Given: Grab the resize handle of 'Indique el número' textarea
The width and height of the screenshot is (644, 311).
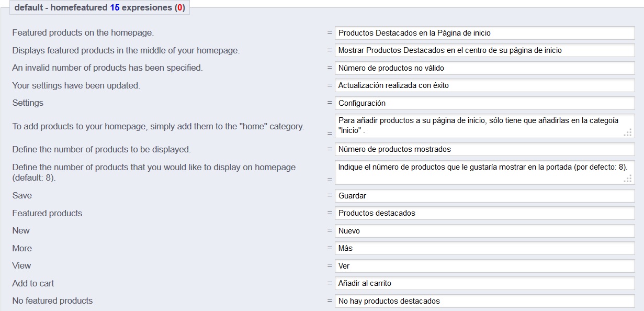Looking at the screenshot, I should pos(628,179).
